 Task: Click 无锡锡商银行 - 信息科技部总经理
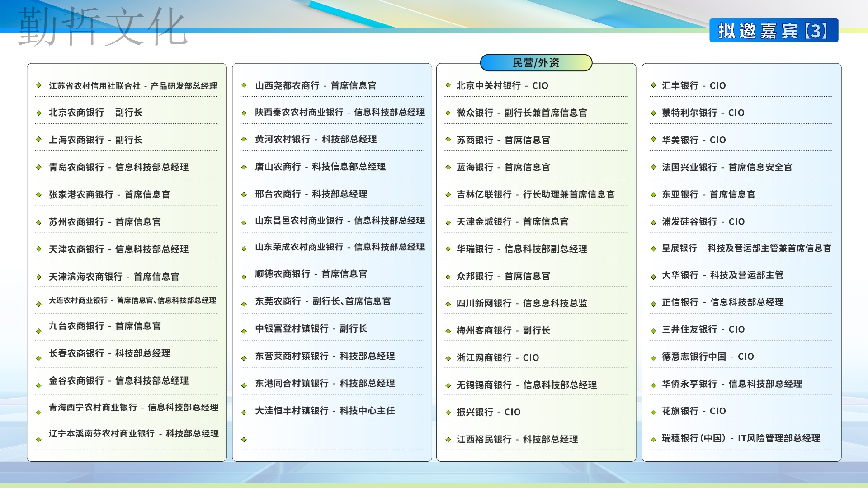tap(527, 385)
